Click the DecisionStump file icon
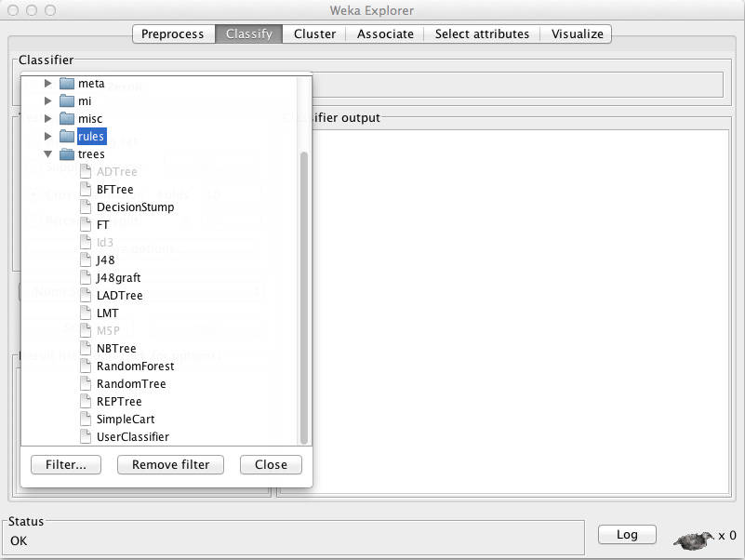745x560 pixels. [x=86, y=207]
